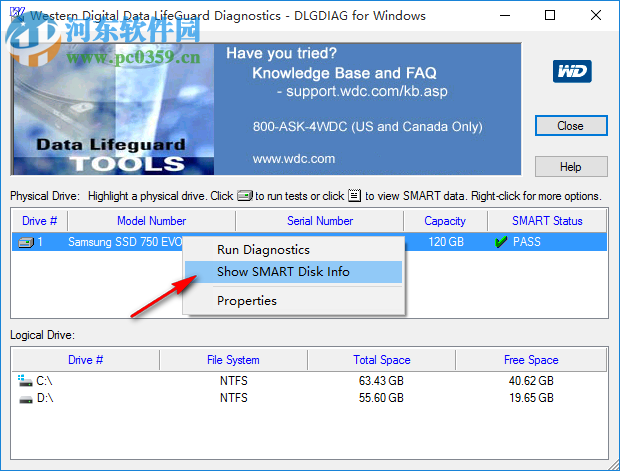Viewport: 620px width, 471px height.
Task: Click the logical Drive # column header
Action: tap(85, 360)
